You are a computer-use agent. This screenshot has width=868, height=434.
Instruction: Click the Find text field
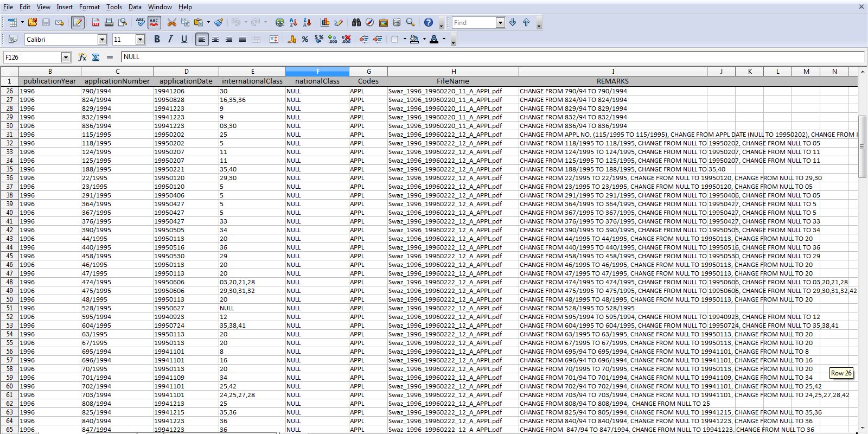(474, 22)
